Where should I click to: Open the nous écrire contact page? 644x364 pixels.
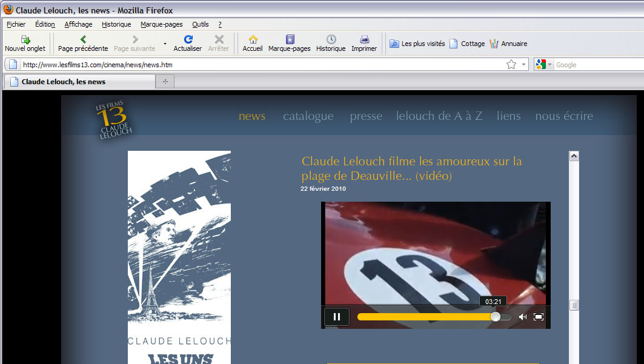tap(564, 116)
